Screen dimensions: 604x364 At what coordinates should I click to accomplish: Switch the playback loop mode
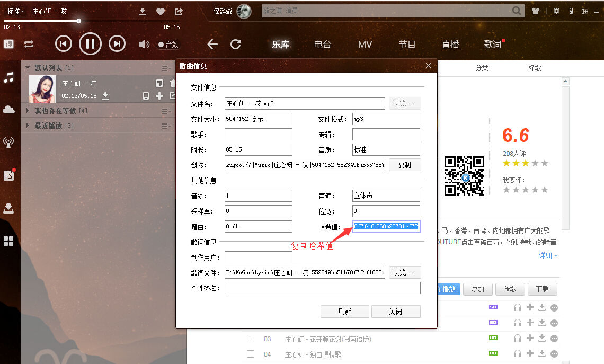(x=29, y=45)
